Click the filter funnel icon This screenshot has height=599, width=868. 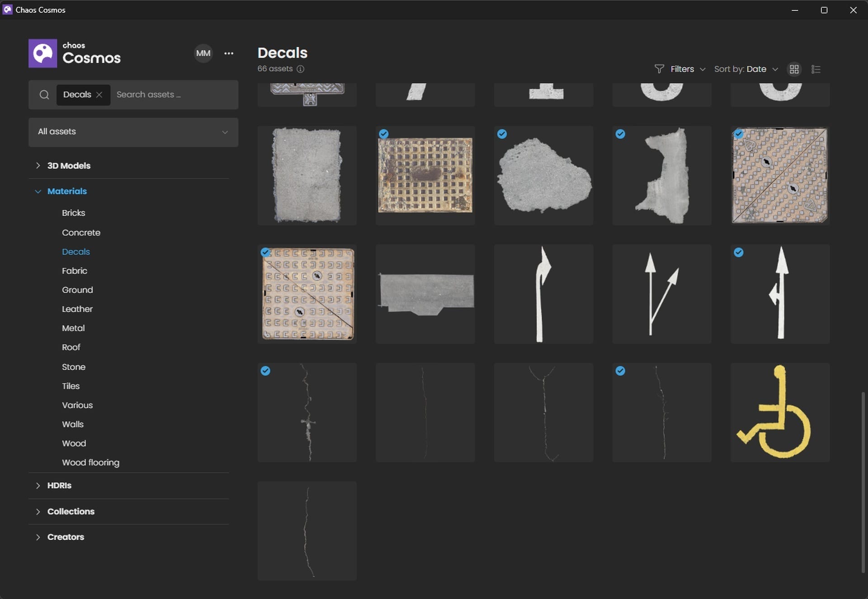(659, 69)
